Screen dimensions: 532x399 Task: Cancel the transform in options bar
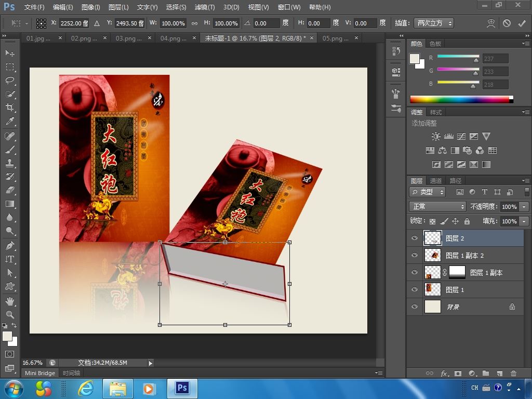(507, 23)
